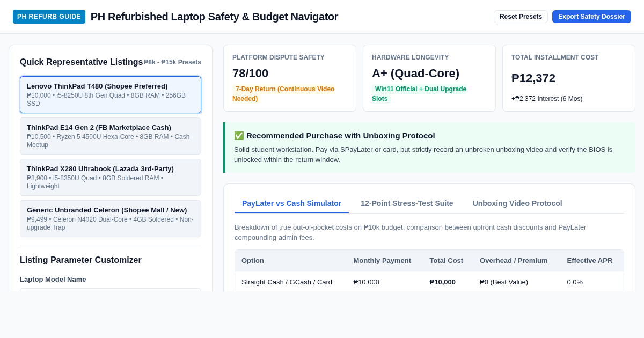Click the PH REFURB GUIDE badge

pyautogui.click(x=49, y=17)
